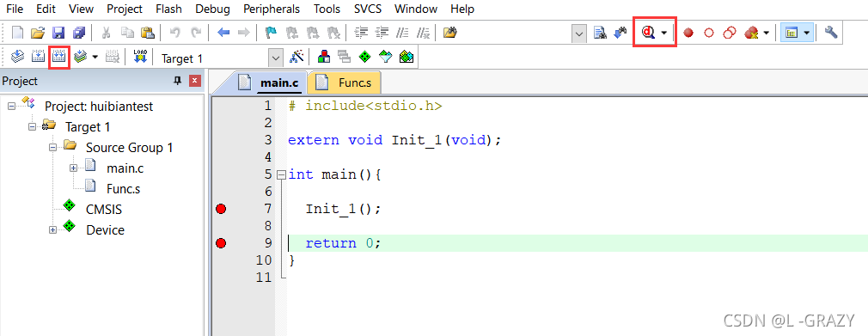Expand the Device node in the project tree
Viewport: 868px width, 336px height.
(x=52, y=229)
